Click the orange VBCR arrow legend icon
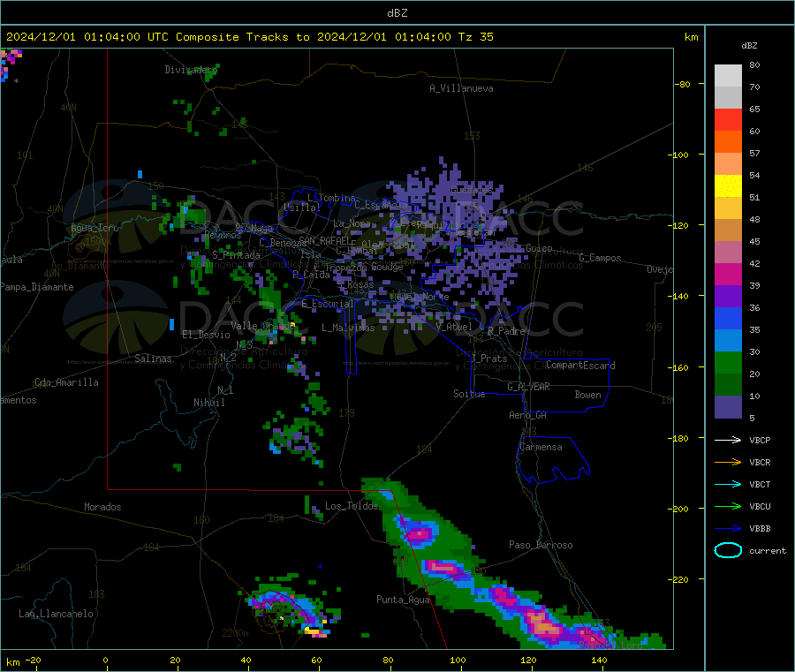Screen dimensions: 795x672 (728, 462)
